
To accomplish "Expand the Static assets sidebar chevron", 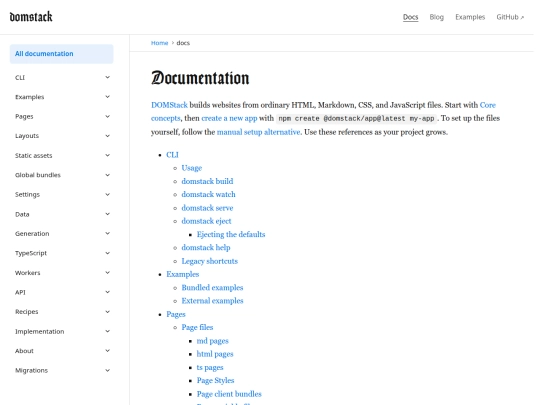I will 107,155.
